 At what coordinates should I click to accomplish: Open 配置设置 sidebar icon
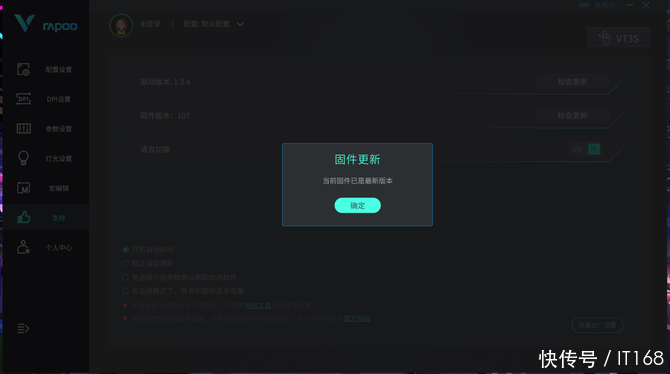[24, 69]
